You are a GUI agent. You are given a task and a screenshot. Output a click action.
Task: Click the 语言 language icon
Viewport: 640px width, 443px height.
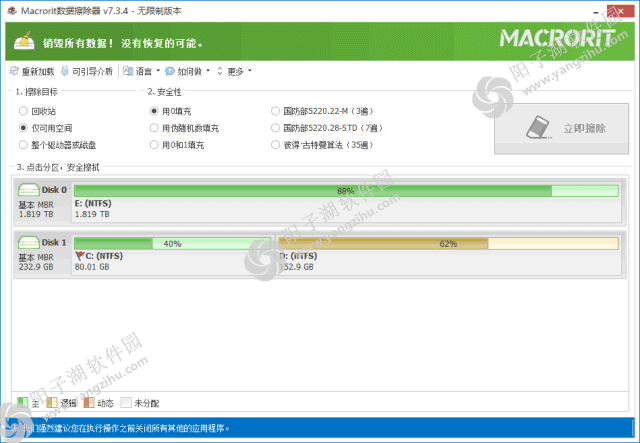coord(128,71)
